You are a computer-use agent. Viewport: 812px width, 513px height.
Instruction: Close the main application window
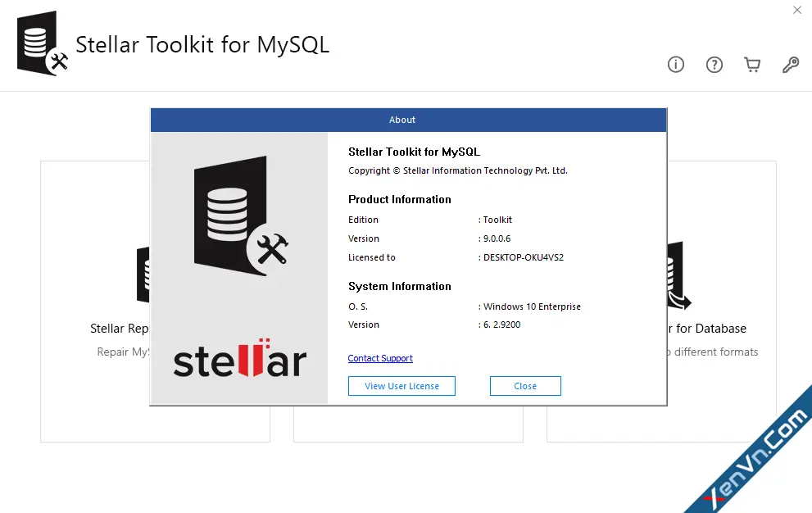[797, 10]
